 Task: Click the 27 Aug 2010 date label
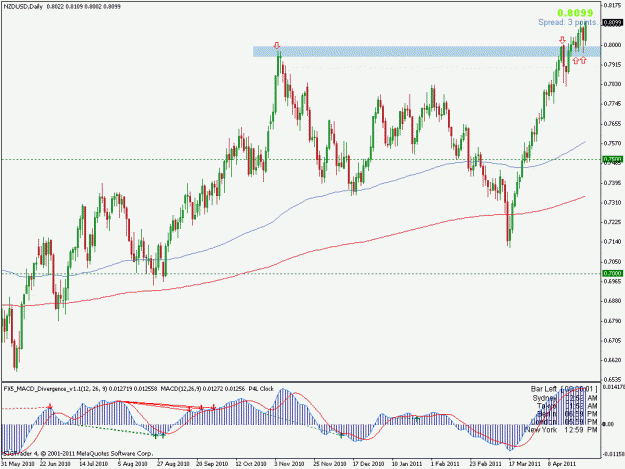[x=173, y=464]
